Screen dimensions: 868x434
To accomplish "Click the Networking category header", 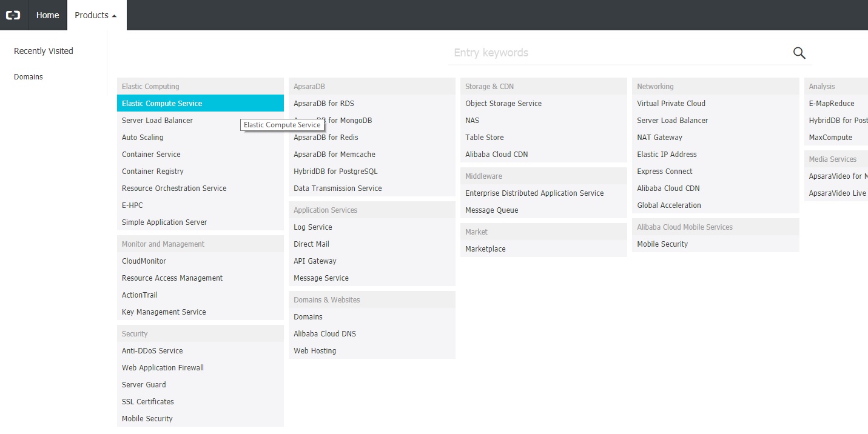I will click(x=716, y=86).
